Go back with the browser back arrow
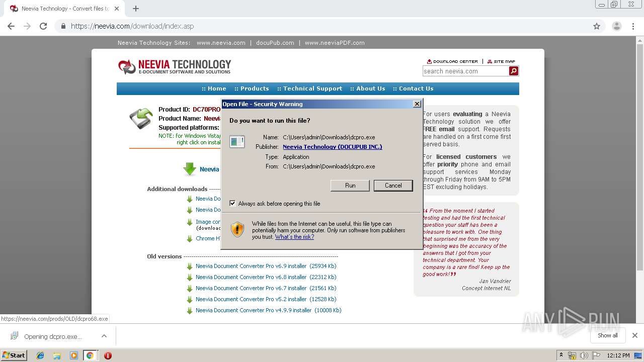Viewport: 644px width, 362px height. pyautogui.click(x=11, y=26)
